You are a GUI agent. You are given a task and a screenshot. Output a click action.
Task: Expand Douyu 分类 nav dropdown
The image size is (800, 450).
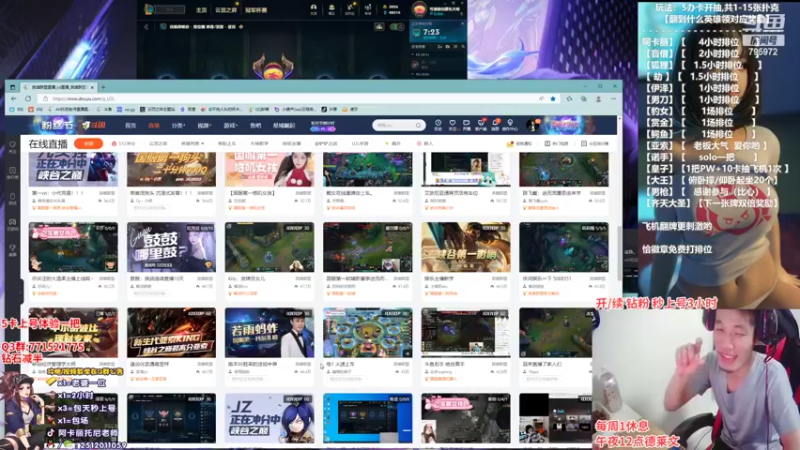178,125
